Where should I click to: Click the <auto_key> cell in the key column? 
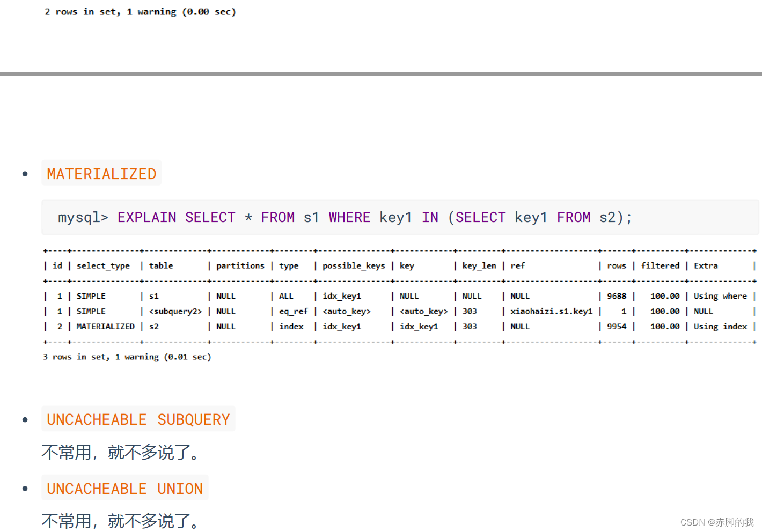[423, 311]
